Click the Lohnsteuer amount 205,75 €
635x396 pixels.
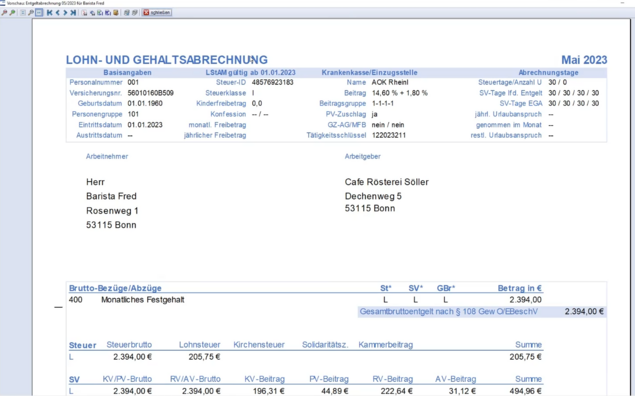click(x=204, y=357)
